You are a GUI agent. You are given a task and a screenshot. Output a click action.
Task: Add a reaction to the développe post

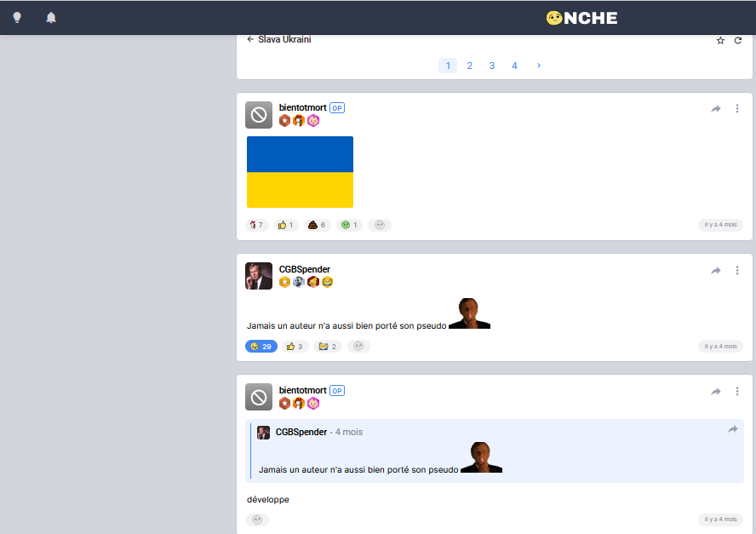(x=257, y=520)
